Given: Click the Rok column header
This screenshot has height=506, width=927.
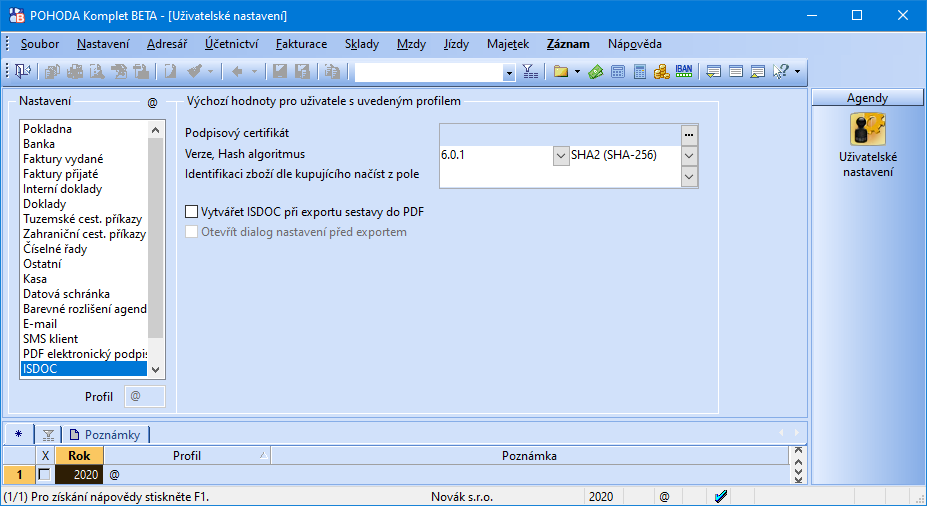Looking at the screenshot, I should 79,455.
